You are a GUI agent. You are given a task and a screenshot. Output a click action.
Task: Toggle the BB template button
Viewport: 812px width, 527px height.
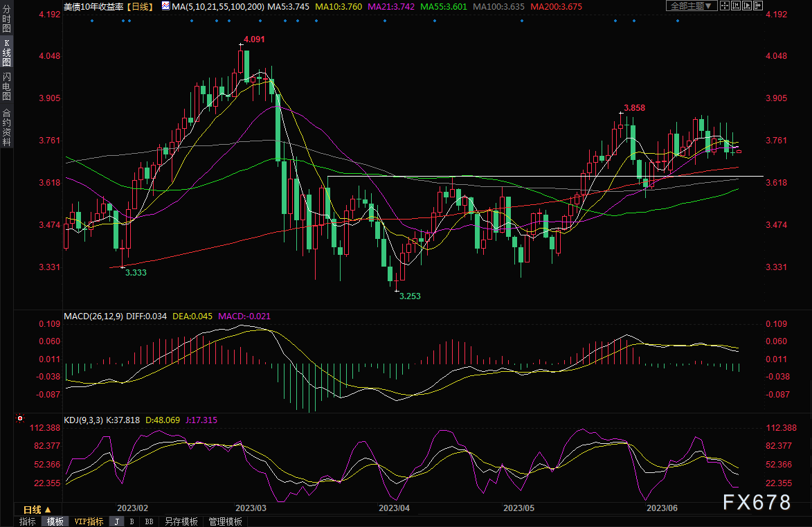[x=149, y=521]
